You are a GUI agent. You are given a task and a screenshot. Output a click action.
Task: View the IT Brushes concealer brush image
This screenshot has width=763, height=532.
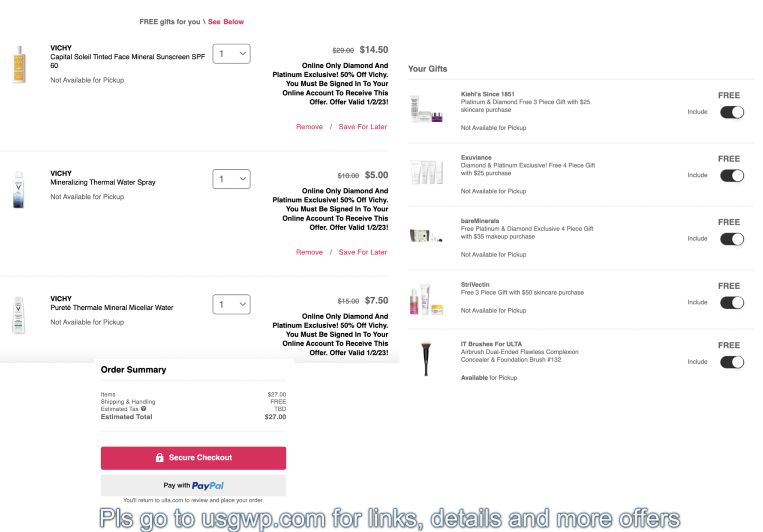coord(426,359)
